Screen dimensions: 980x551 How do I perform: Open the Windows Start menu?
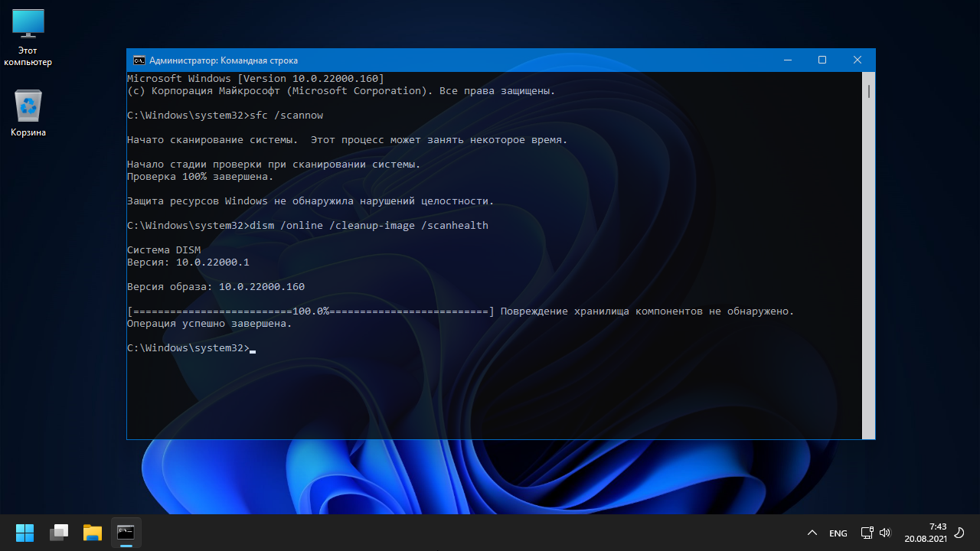pos(24,533)
